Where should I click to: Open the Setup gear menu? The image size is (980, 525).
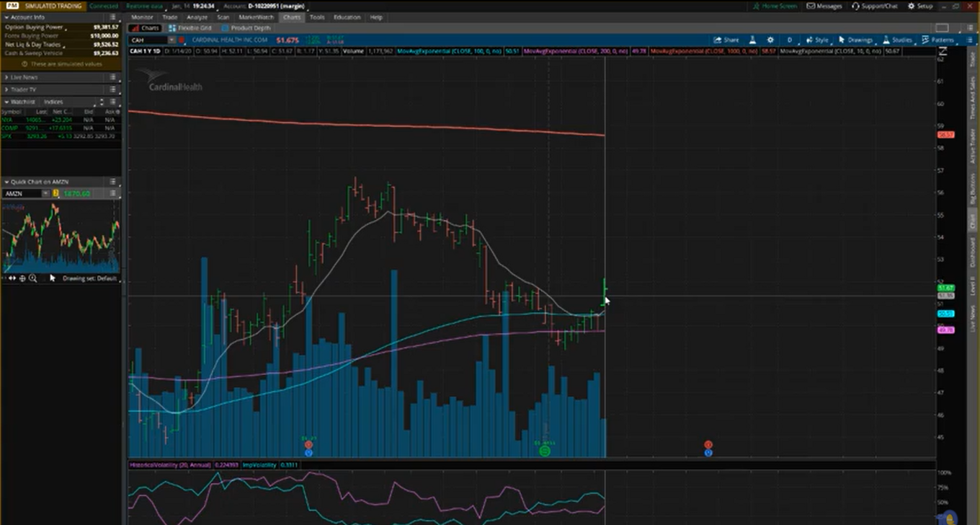[911, 6]
